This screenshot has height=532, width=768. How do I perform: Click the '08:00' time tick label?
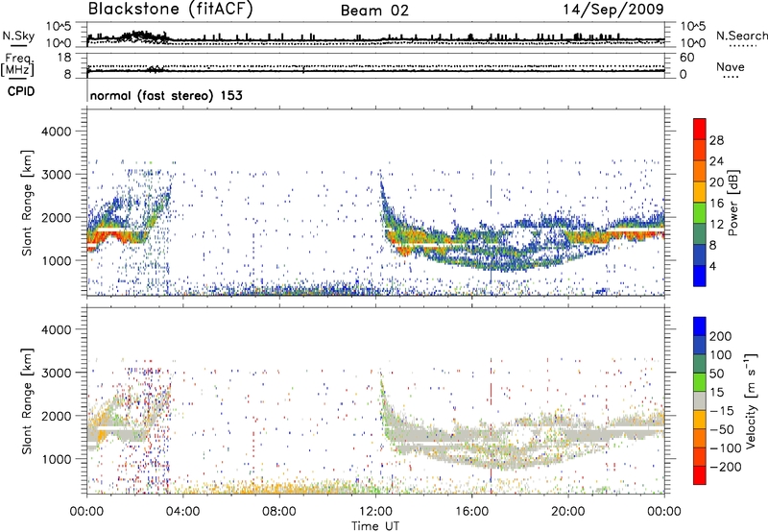pyautogui.click(x=279, y=512)
